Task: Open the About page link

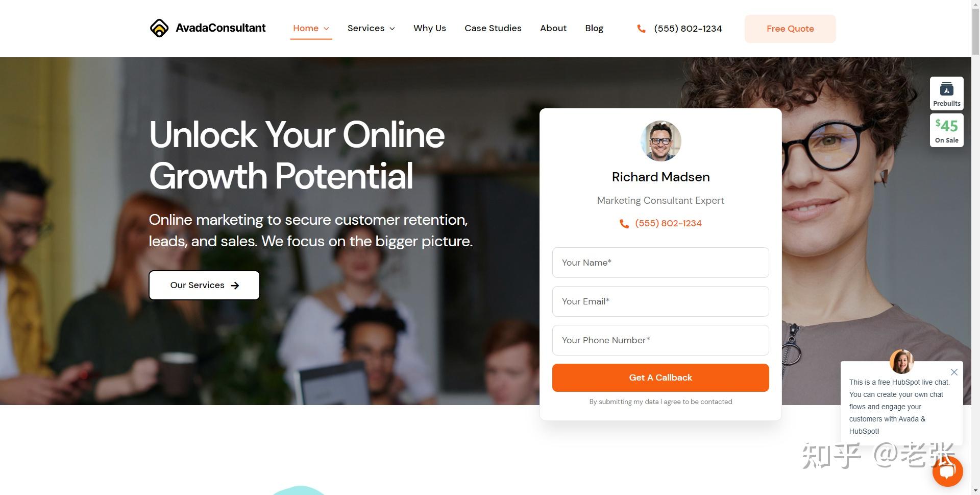Action: [553, 28]
